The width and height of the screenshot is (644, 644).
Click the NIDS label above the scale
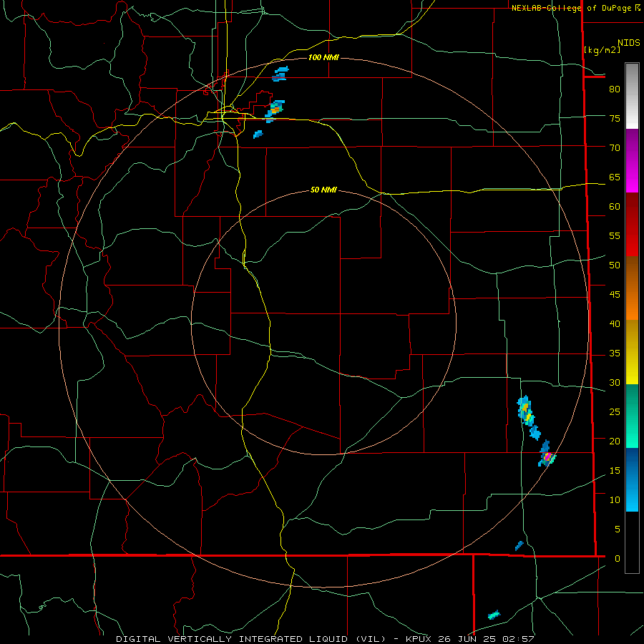[629, 43]
